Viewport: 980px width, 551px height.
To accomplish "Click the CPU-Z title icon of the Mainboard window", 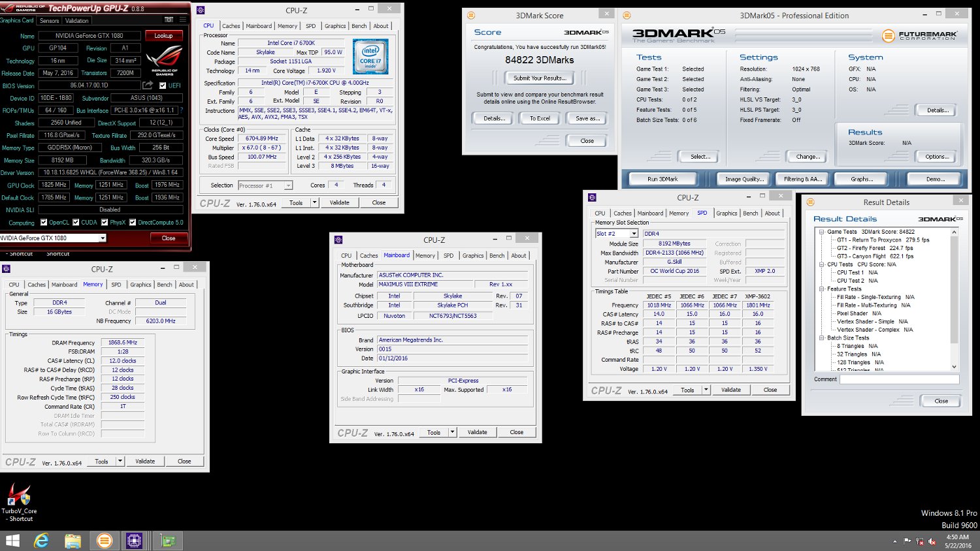I will coord(338,240).
